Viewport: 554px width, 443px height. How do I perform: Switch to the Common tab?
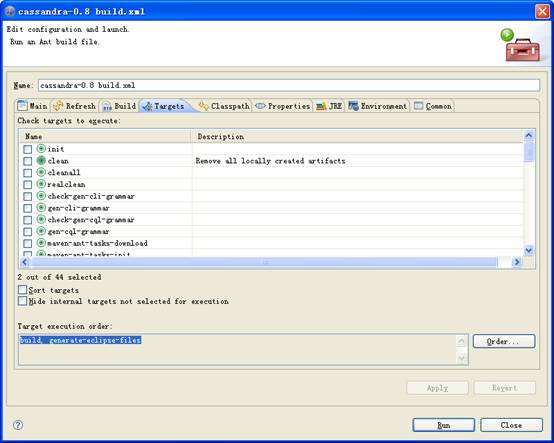pyautogui.click(x=433, y=106)
